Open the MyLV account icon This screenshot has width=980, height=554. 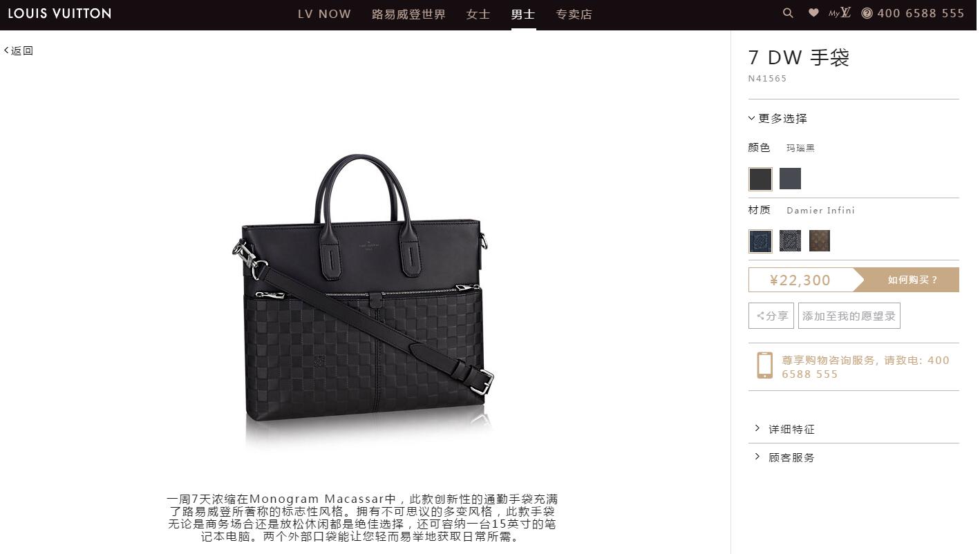pyautogui.click(x=840, y=13)
